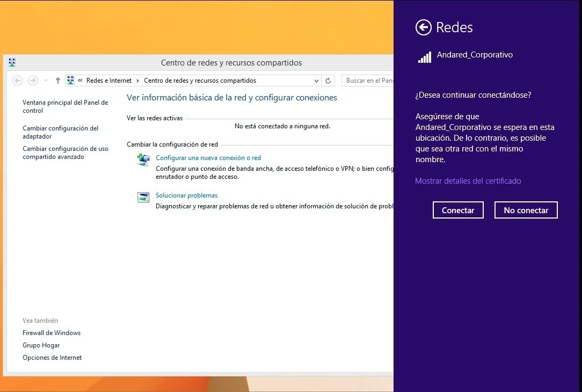Open the address bar history dropdown

316,81
